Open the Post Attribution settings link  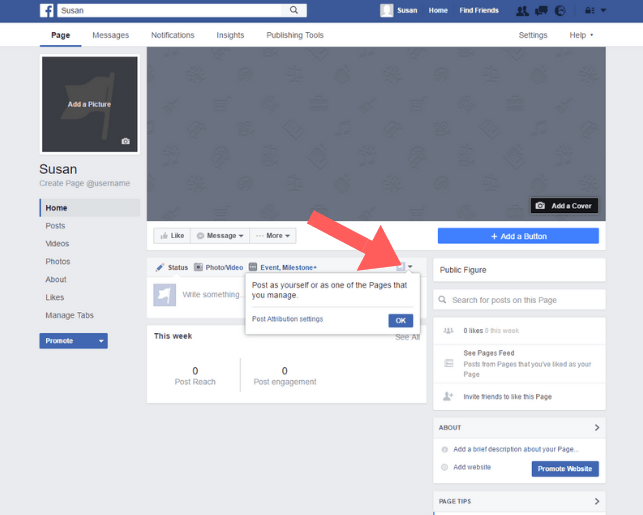pos(287,319)
